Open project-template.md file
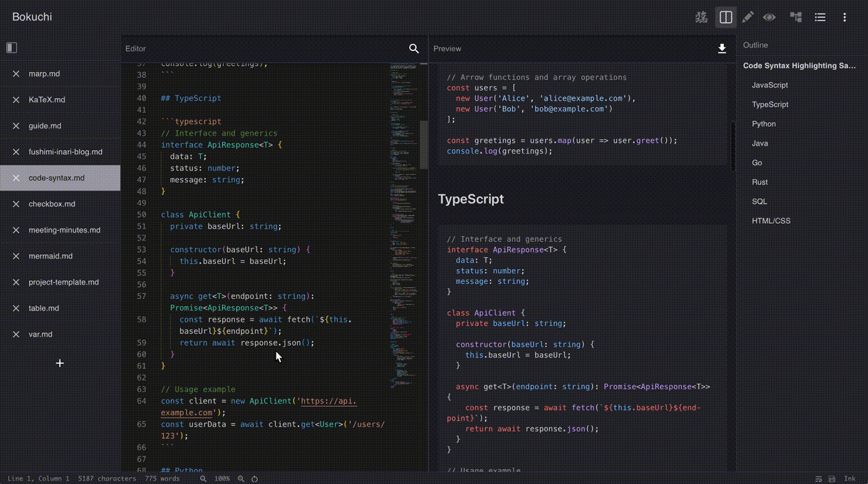Image resolution: width=868 pixels, height=484 pixels. point(63,282)
